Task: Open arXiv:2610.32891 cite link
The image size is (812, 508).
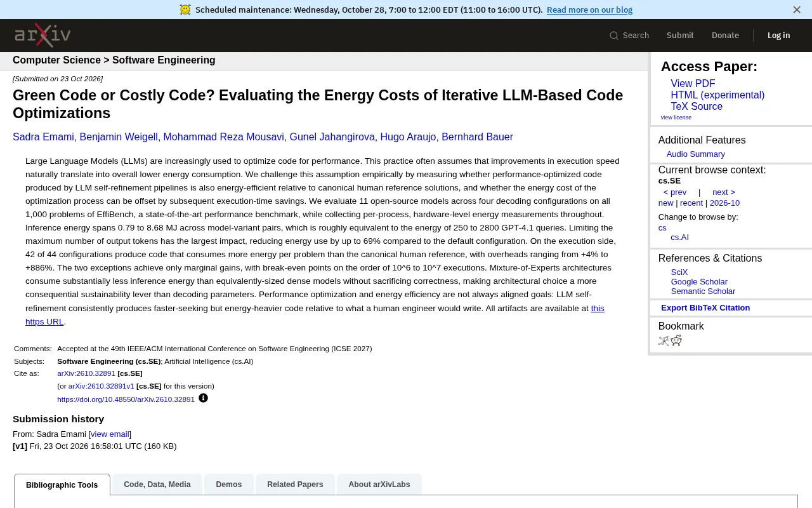Action: click(86, 373)
